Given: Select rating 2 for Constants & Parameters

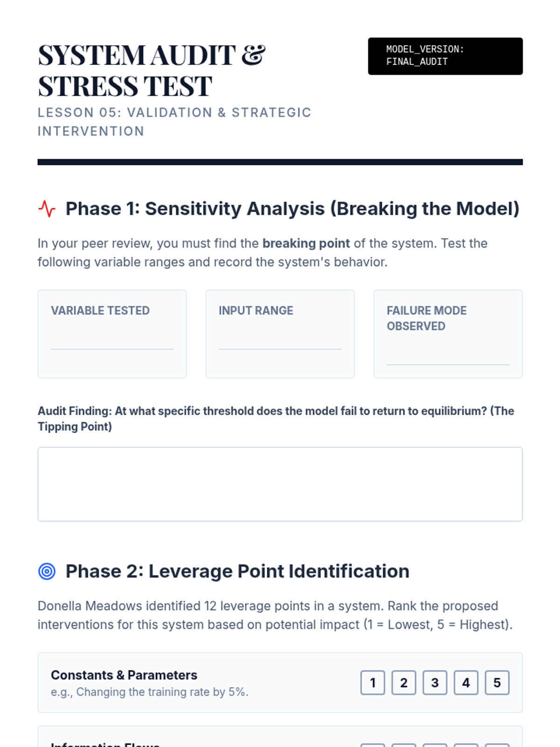Looking at the screenshot, I should (x=404, y=683).
